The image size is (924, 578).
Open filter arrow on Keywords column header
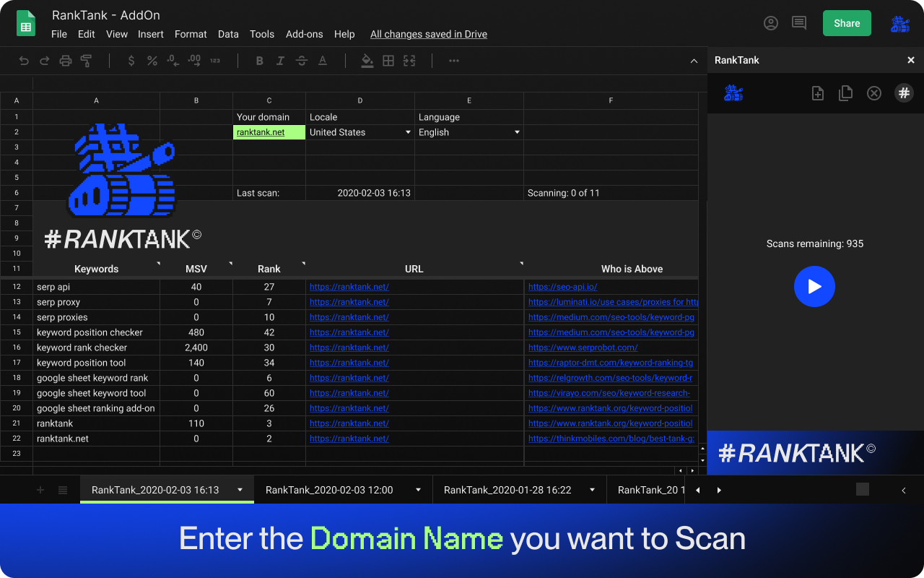tap(157, 264)
